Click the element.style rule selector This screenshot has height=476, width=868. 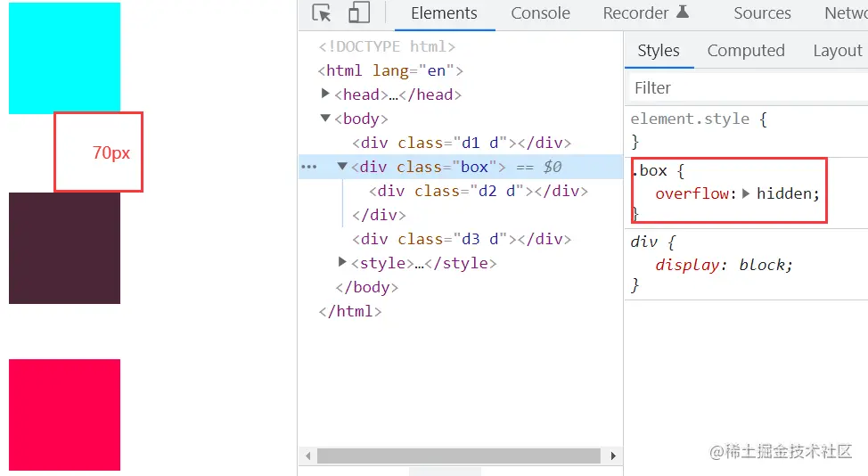click(690, 119)
